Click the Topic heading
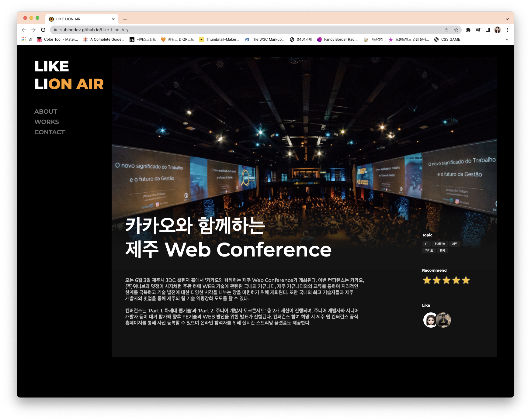The height and width of the screenshot is (420, 531). (427, 235)
